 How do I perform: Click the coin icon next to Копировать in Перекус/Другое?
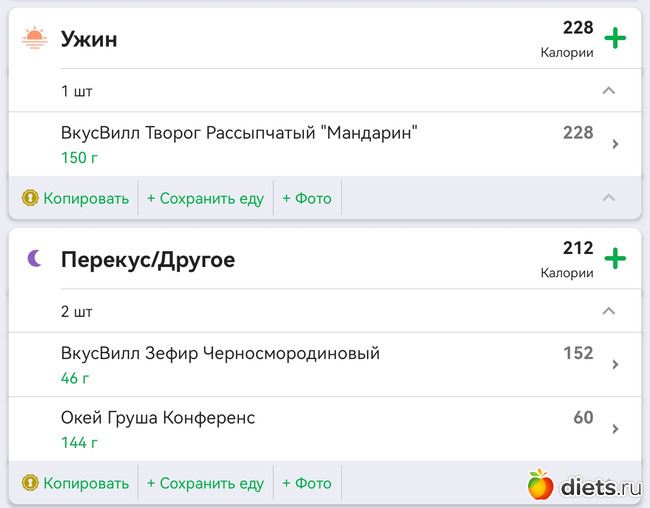[30, 483]
